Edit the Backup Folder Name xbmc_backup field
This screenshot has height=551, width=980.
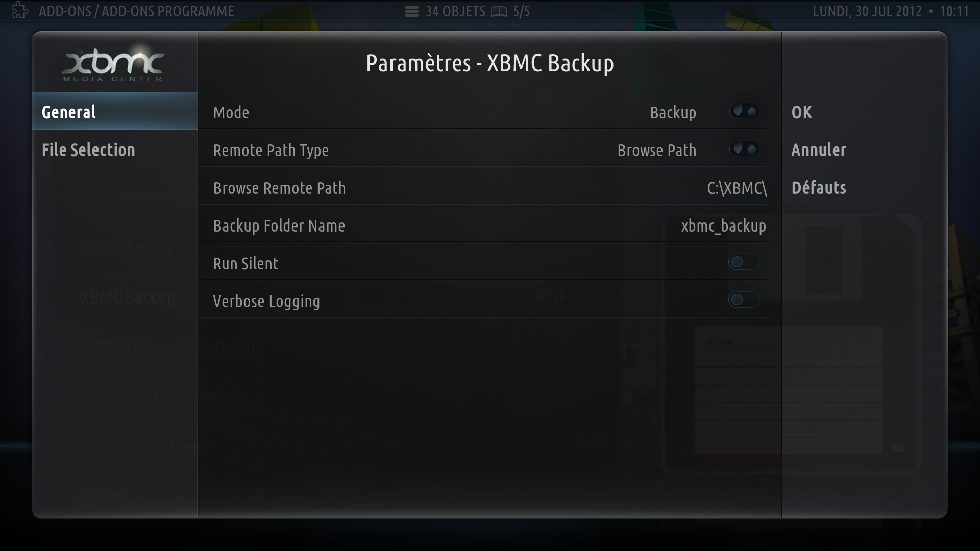[483, 226]
